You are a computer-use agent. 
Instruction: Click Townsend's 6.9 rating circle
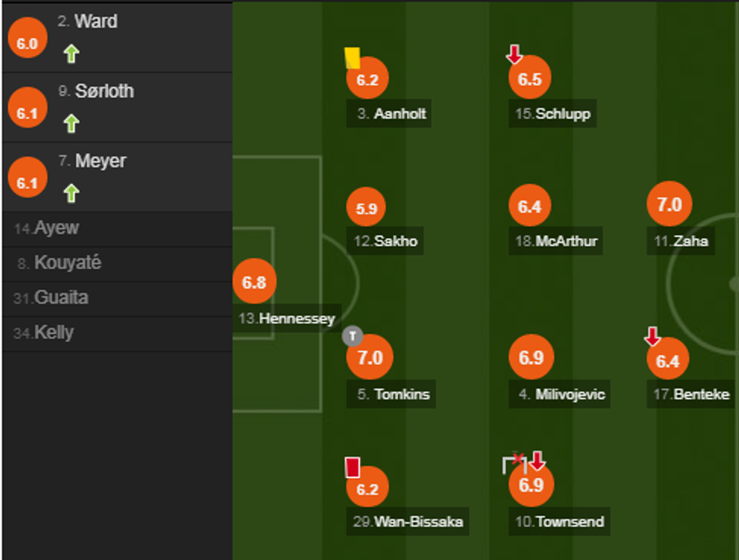(531, 485)
